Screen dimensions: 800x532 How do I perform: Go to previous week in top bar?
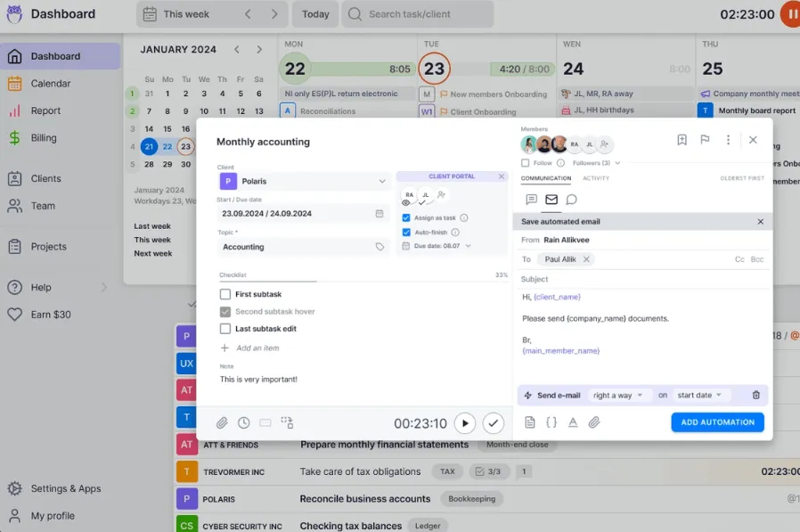click(x=248, y=14)
